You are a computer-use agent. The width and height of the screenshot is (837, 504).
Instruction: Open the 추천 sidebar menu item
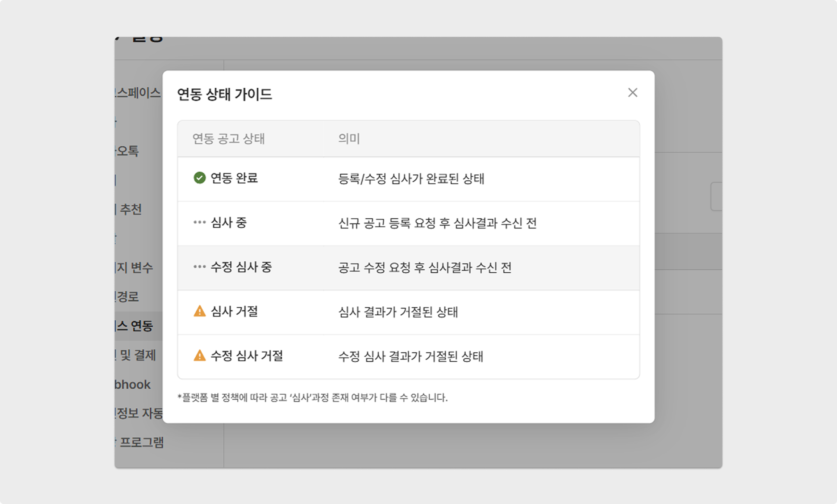(130, 209)
